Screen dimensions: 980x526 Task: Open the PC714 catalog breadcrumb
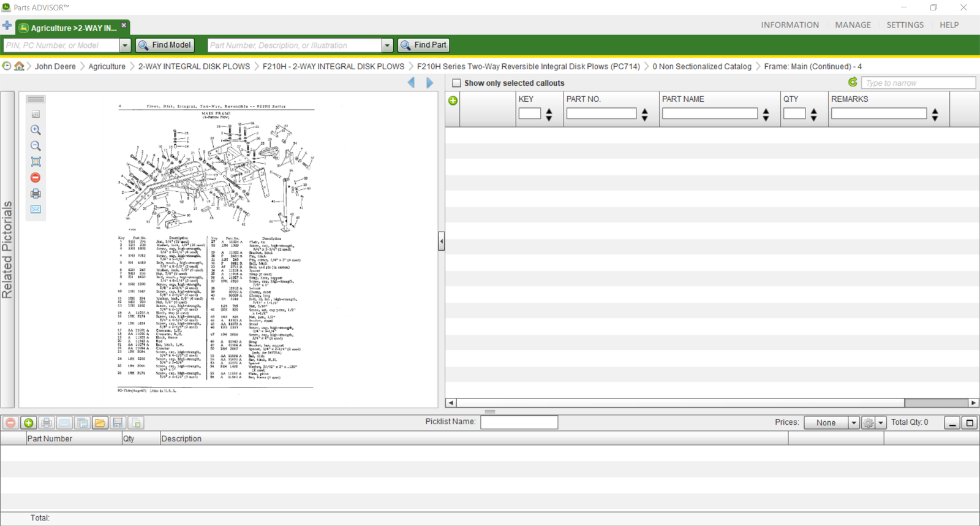pyautogui.click(x=528, y=66)
